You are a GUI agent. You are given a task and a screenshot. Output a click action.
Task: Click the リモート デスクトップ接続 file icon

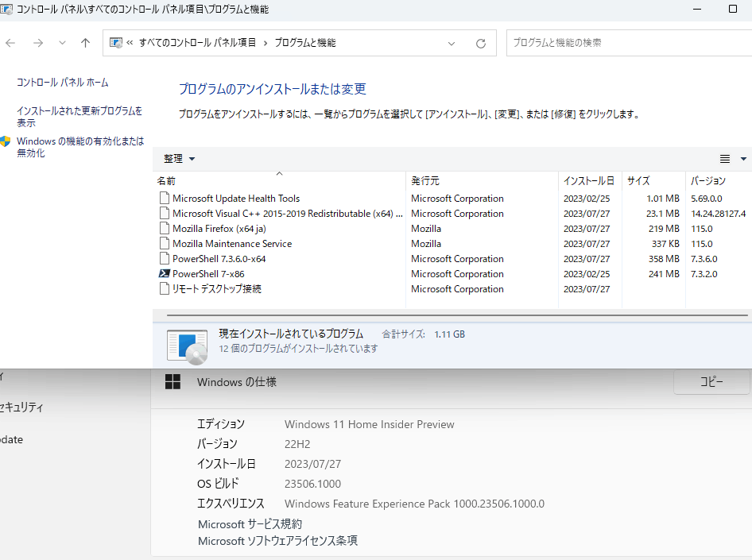(x=164, y=289)
